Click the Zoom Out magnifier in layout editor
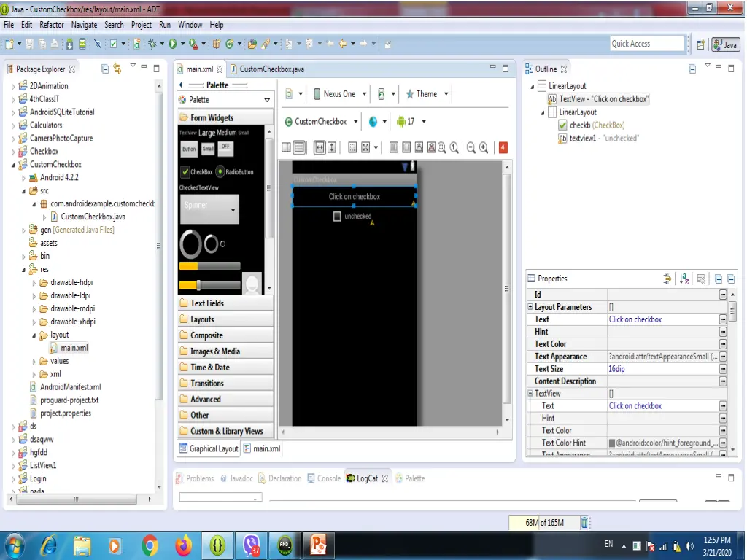 pyautogui.click(x=471, y=147)
